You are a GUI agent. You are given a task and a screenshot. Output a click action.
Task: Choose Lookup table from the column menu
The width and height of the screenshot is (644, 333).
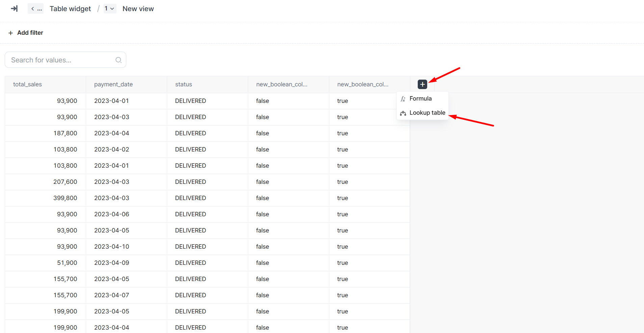point(427,113)
